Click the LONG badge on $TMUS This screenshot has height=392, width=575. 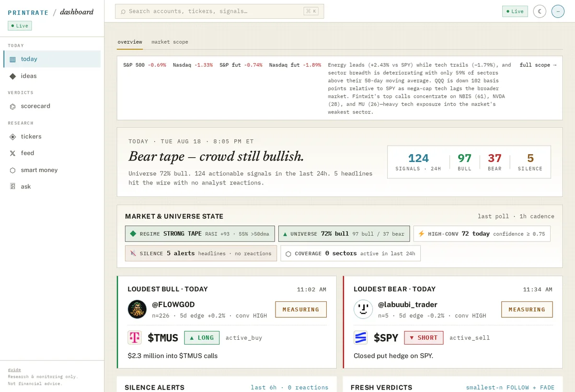pos(202,337)
